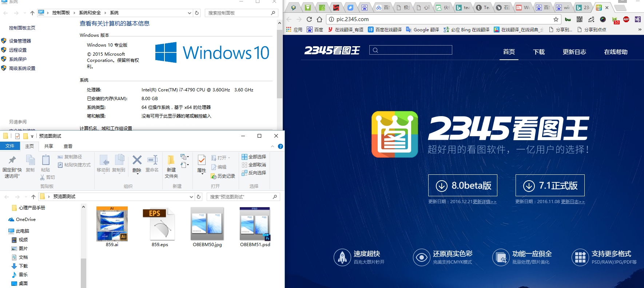The image size is (644, 288).
Task: Expand the Open (打开) dropdown in ribbon
Action: (x=229, y=158)
